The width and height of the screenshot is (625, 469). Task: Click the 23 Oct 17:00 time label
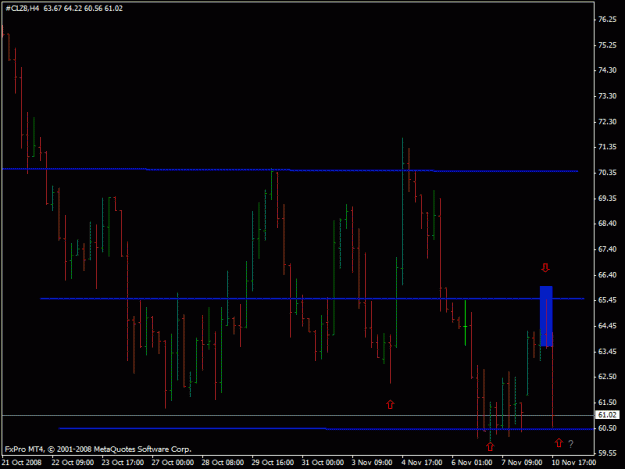point(123,463)
